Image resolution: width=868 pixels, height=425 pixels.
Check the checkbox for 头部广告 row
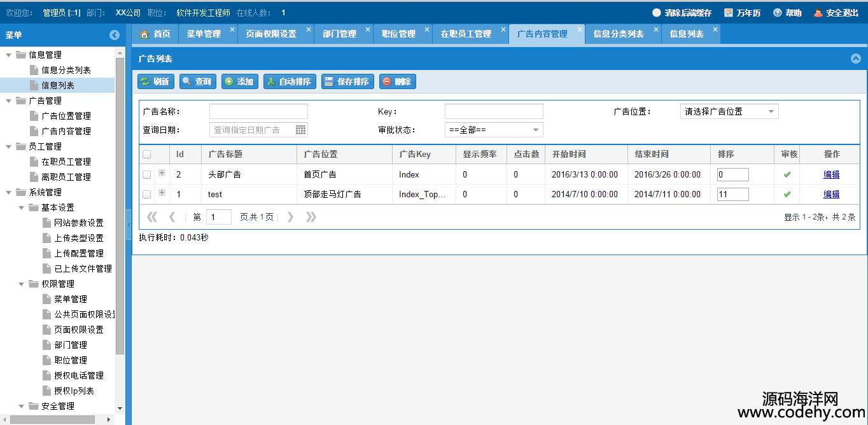pyautogui.click(x=147, y=174)
